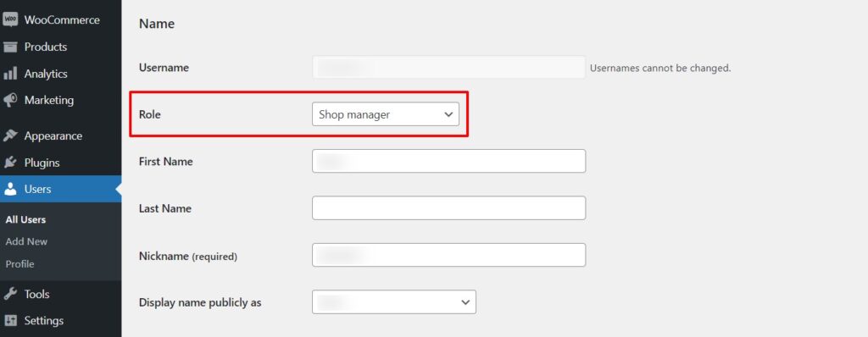Click the Name section heading
Viewport: 868px width, 337px height.
pos(157,24)
